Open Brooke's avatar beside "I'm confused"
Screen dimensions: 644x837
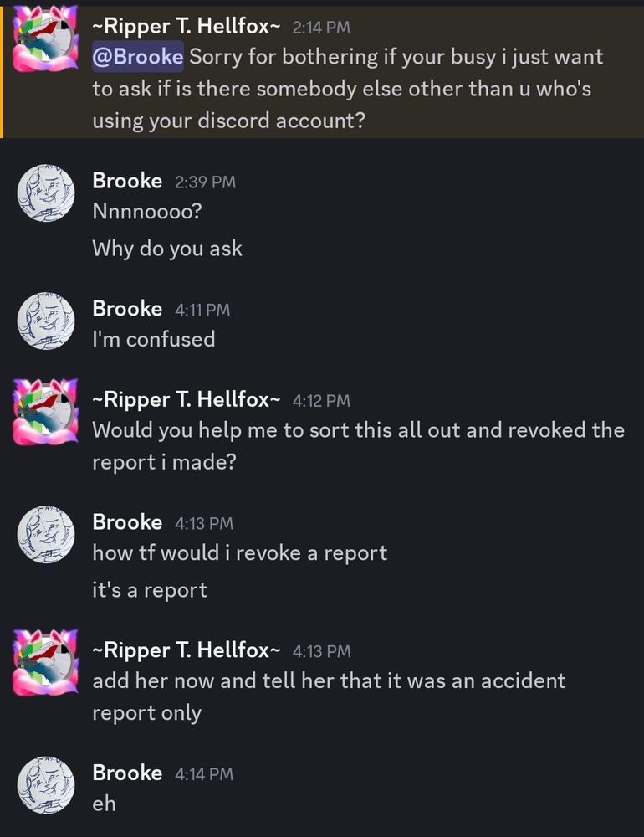point(46,321)
